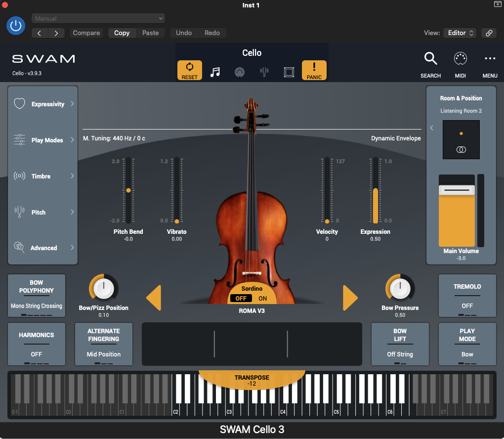Click the Pitch Bend slider

[x=128, y=190]
